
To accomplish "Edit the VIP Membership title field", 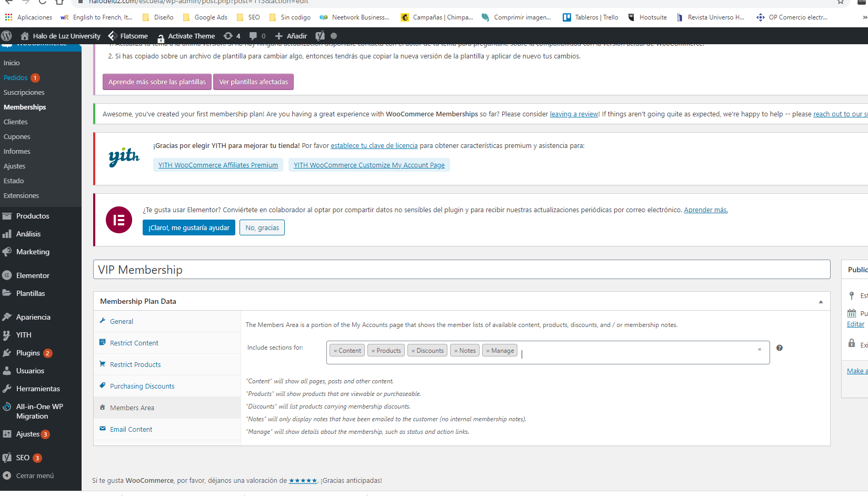I will coord(462,270).
